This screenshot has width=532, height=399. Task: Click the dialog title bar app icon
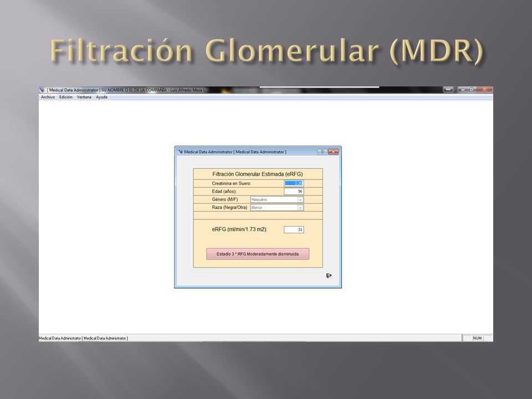tap(180, 152)
